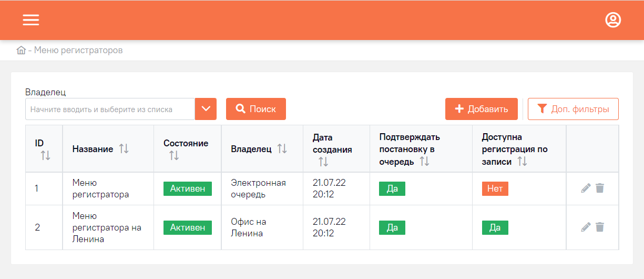
Task: Open the user profile icon
Action: point(613,20)
